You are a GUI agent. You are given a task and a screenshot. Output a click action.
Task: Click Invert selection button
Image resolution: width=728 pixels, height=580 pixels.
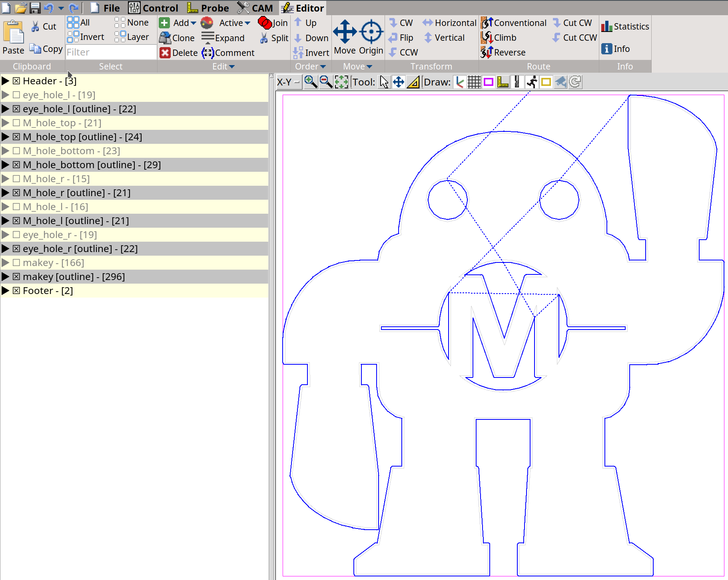coord(86,37)
